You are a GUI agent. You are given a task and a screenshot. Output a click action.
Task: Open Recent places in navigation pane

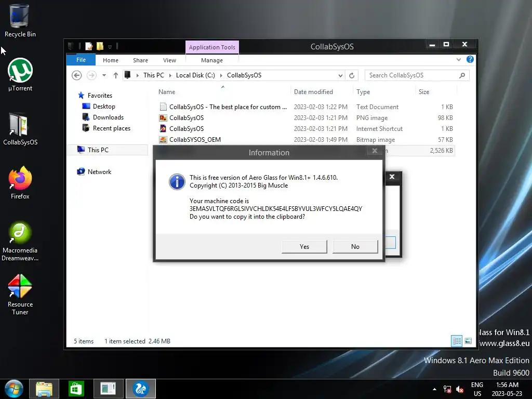(112, 128)
